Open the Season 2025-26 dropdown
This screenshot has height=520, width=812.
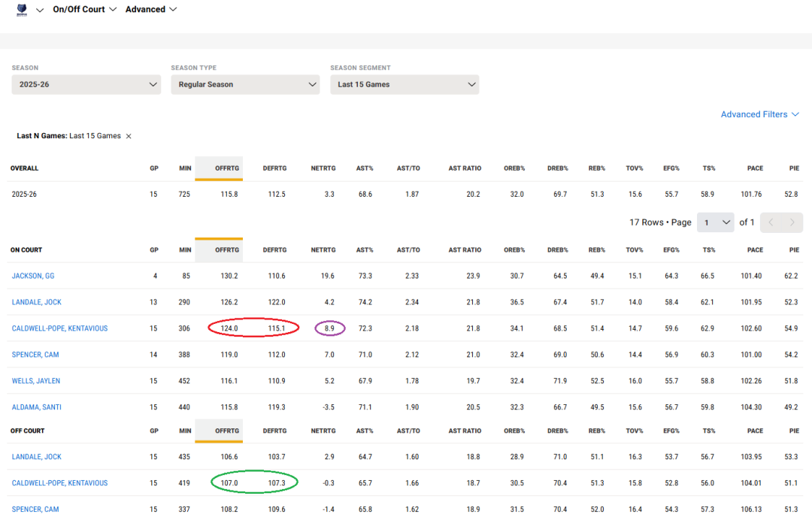tap(86, 84)
